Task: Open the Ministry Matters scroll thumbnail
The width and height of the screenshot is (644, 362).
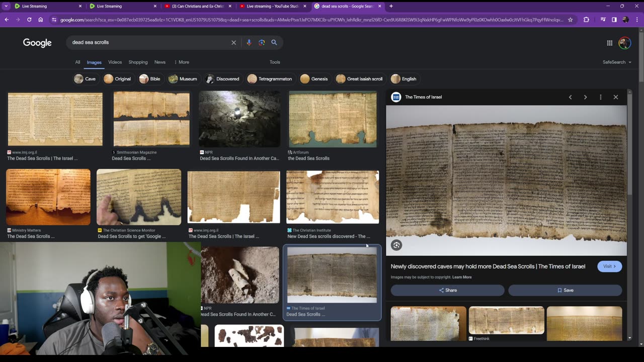Action: tap(48, 197)
